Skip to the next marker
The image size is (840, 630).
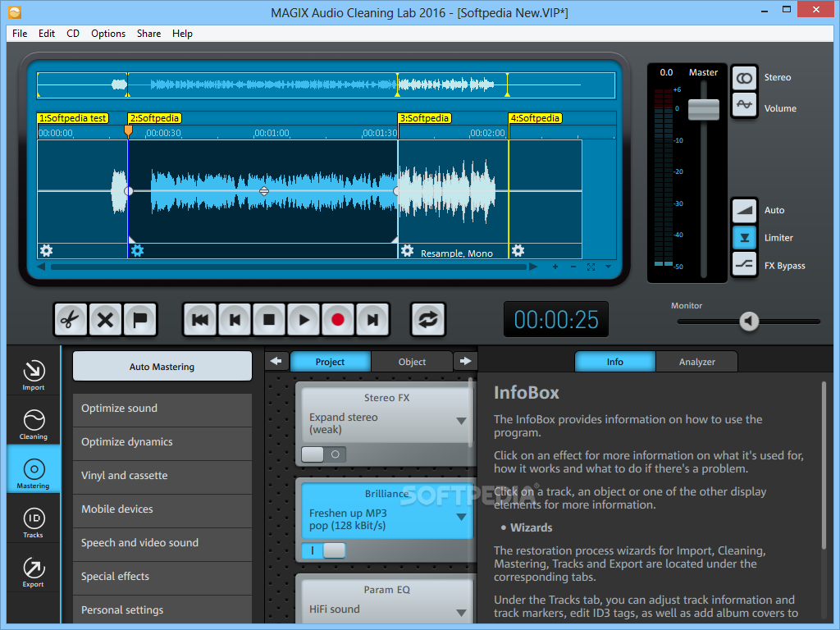click(372, 320)
